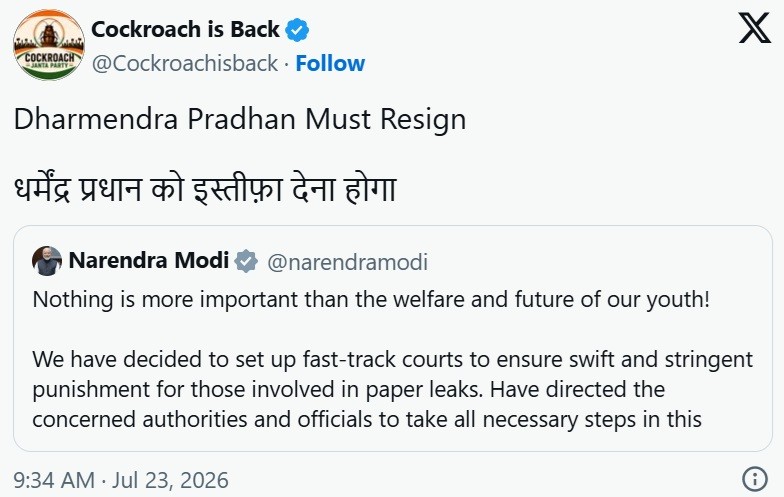Open the Cockroach Janta Party profile picture

[x=49, y=45]
